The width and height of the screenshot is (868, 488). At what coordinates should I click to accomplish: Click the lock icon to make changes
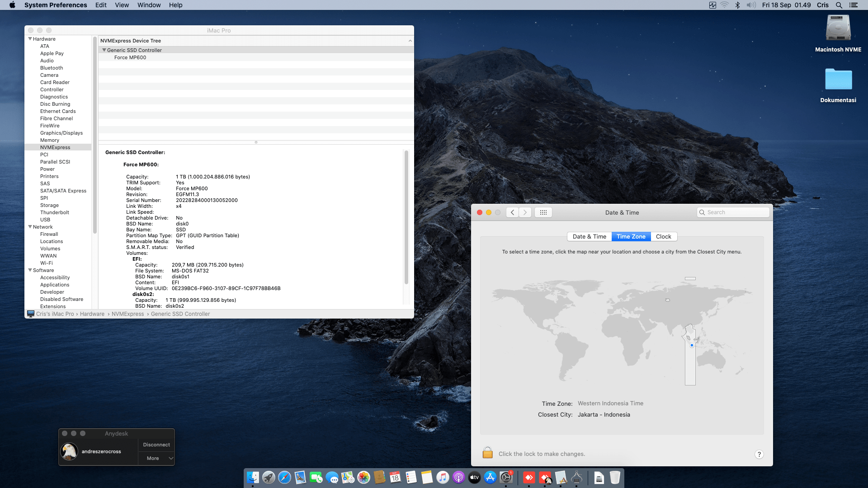pos(487,453)
